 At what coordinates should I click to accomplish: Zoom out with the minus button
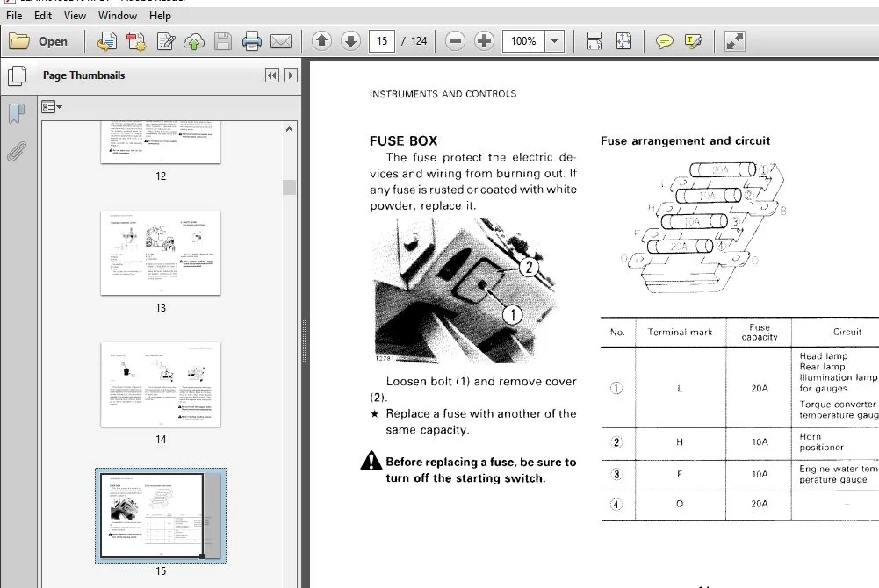point(455,41)
